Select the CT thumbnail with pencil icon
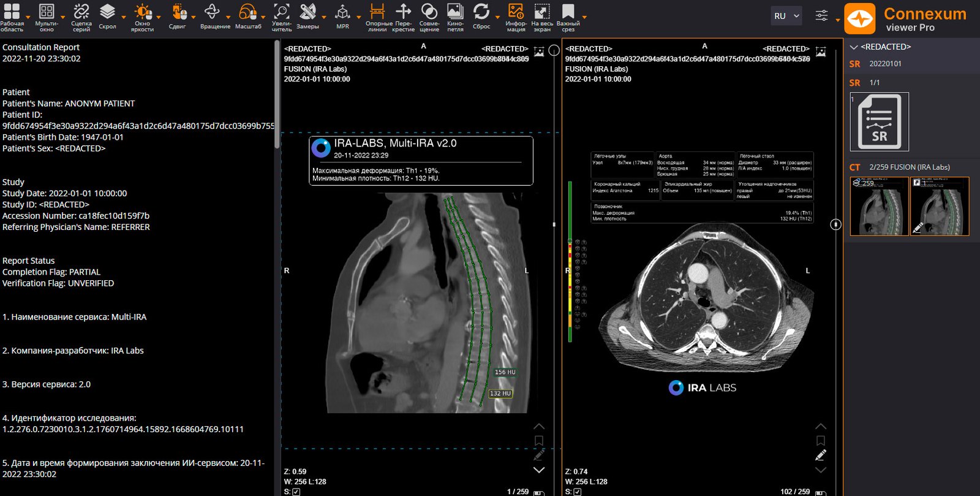 [x=940, y=206]
